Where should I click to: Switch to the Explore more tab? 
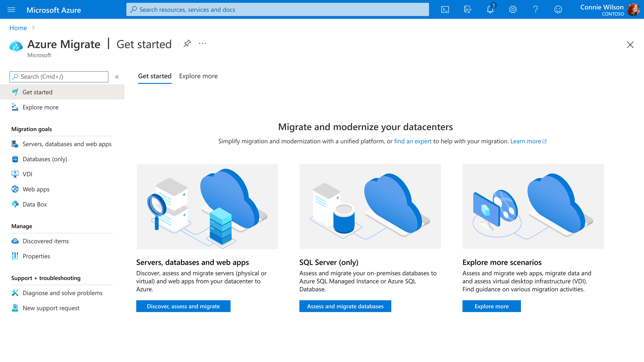point(198,76)
